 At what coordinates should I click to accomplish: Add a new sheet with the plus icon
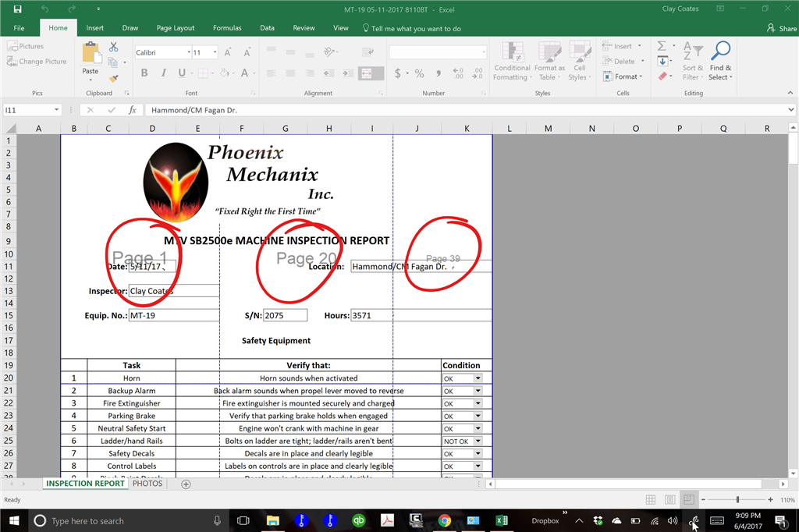point(186,484)
